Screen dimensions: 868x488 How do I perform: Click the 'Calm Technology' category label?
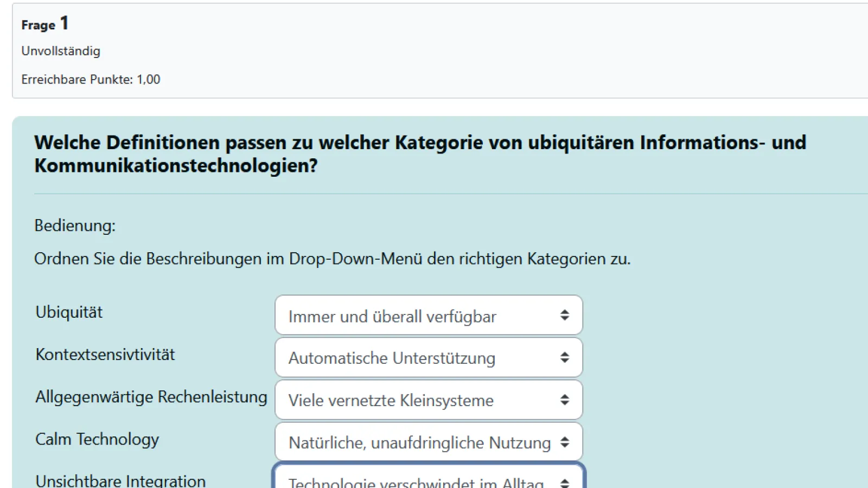(x=97, y=440)
